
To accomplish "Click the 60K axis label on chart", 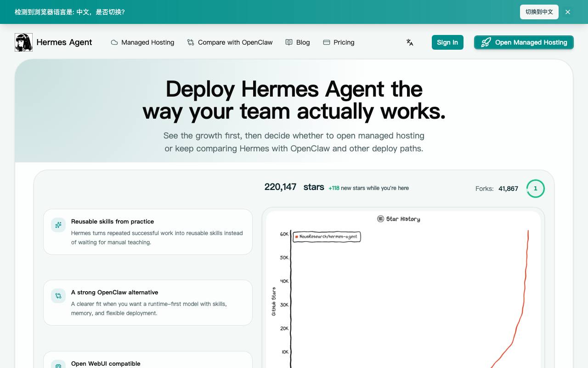I will click(284, 234).
